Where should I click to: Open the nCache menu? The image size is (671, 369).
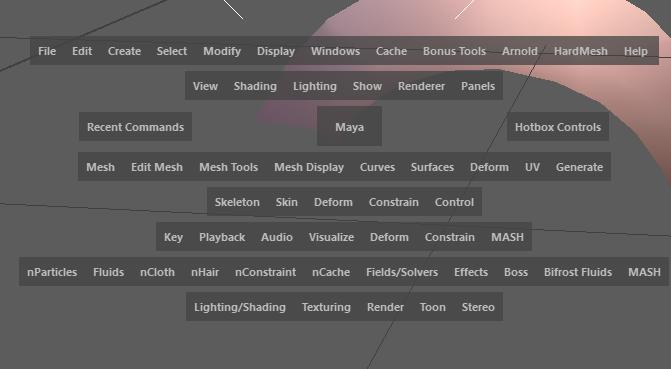(x=331, y=272)
